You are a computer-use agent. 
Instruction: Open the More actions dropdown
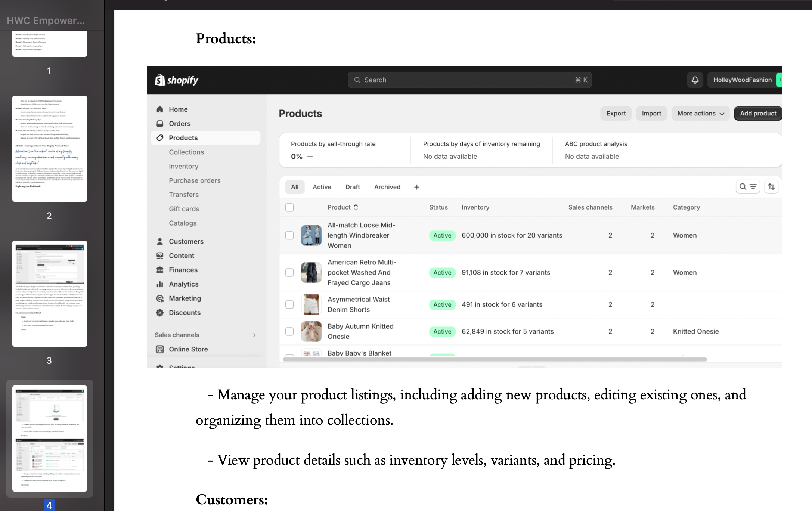pyautogui.click(x=701, y=114)
